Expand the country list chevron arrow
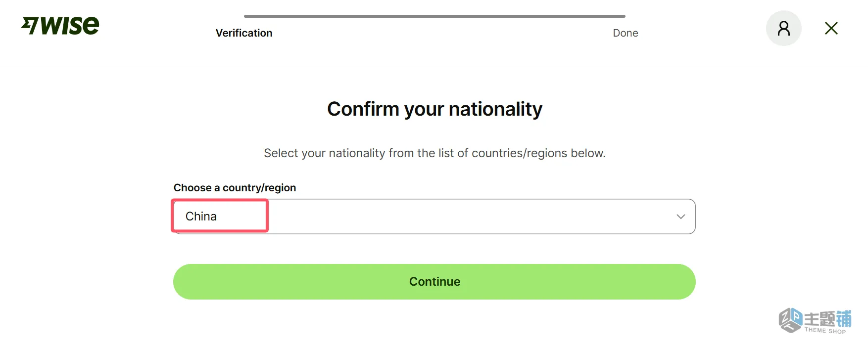 680,216
